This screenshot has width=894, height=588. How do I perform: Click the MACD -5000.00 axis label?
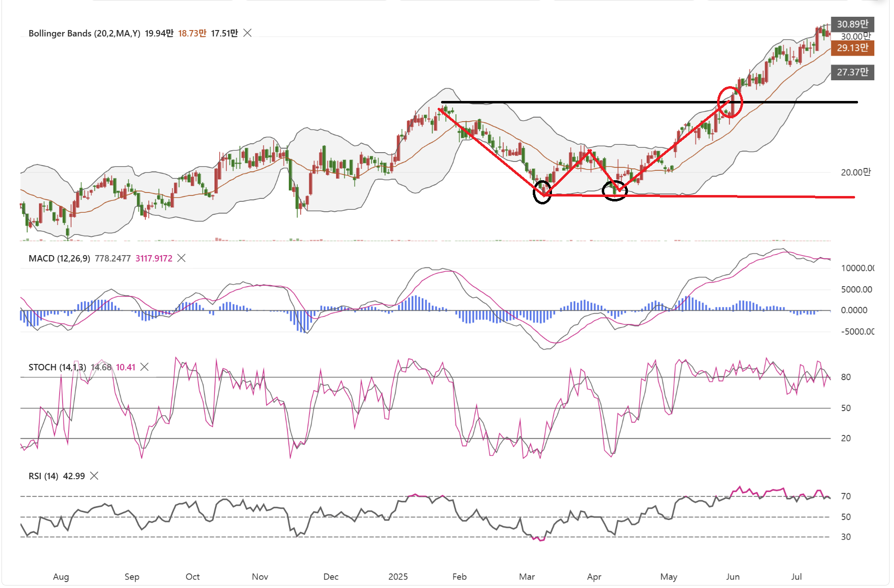(858, 331)
